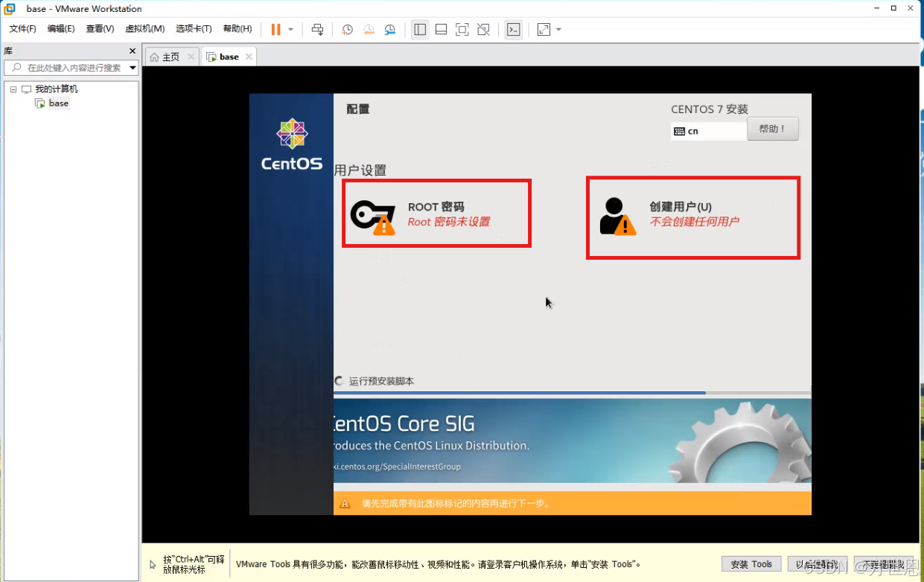Open the 编辑(E) menu
The image size is (924, 582).
tap(61, 29)
